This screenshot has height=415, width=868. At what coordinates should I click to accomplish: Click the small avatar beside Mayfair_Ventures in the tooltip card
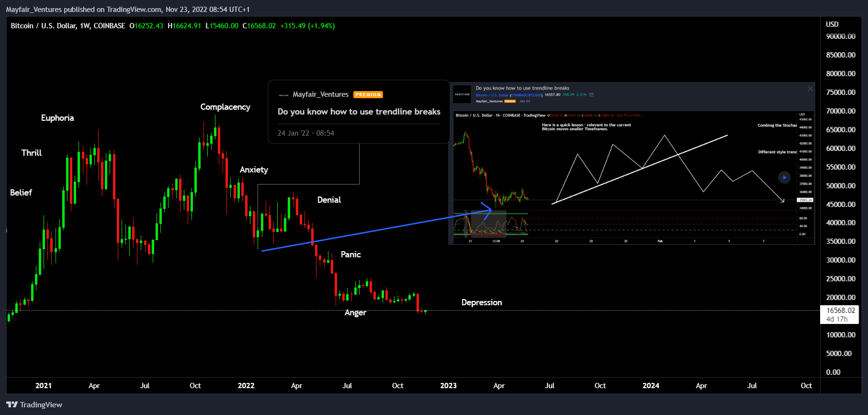pos(283,95)
